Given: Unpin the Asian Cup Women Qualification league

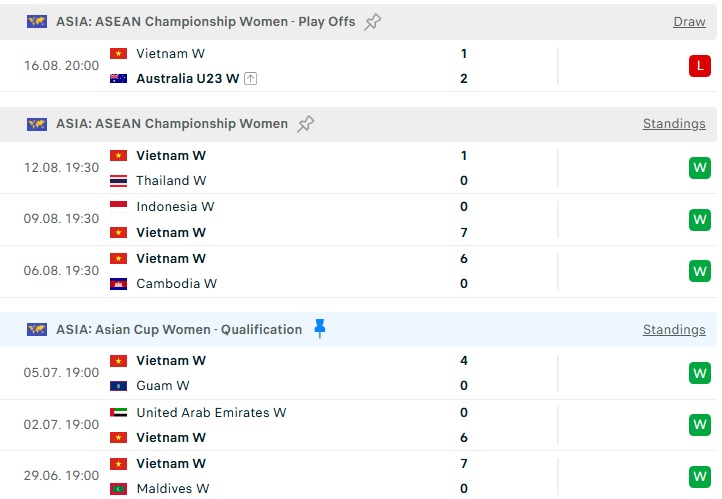Looking at the screenshot, I should [x=320, y=329].
